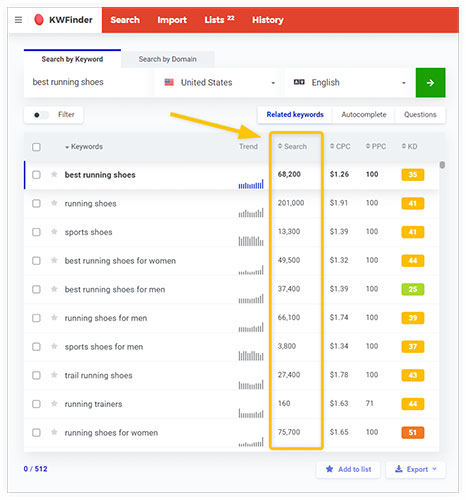Star the running shoes keyword
466x500 pixels.
point(54,203)
